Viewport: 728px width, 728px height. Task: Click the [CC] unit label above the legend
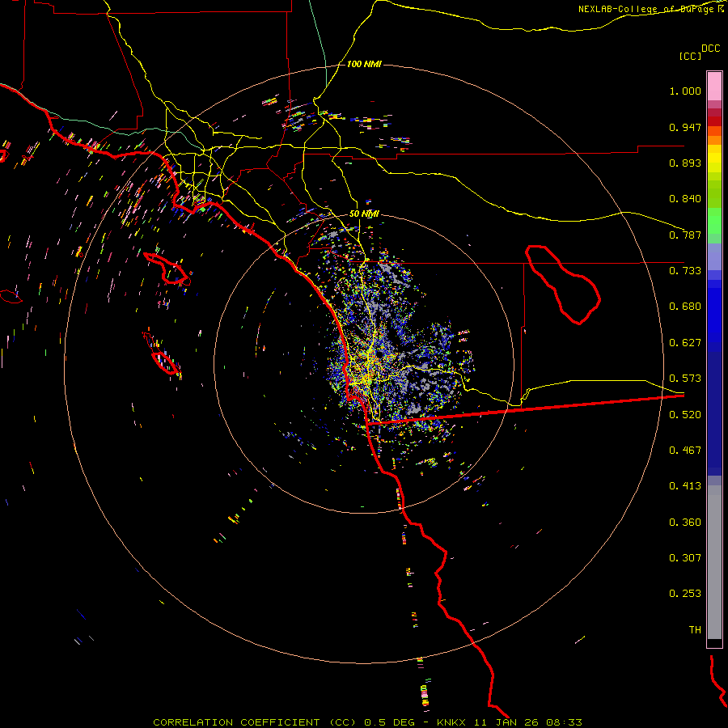point(690,56)
